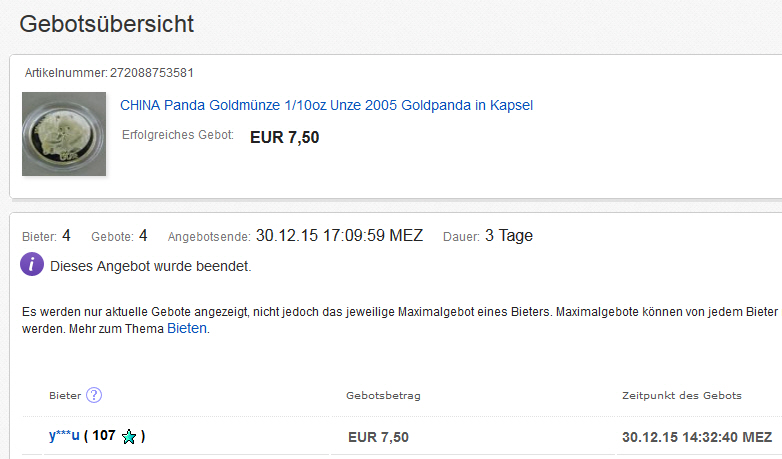Click the help icon next to Bieter
The image size is (782, 459).
point(94,395)
